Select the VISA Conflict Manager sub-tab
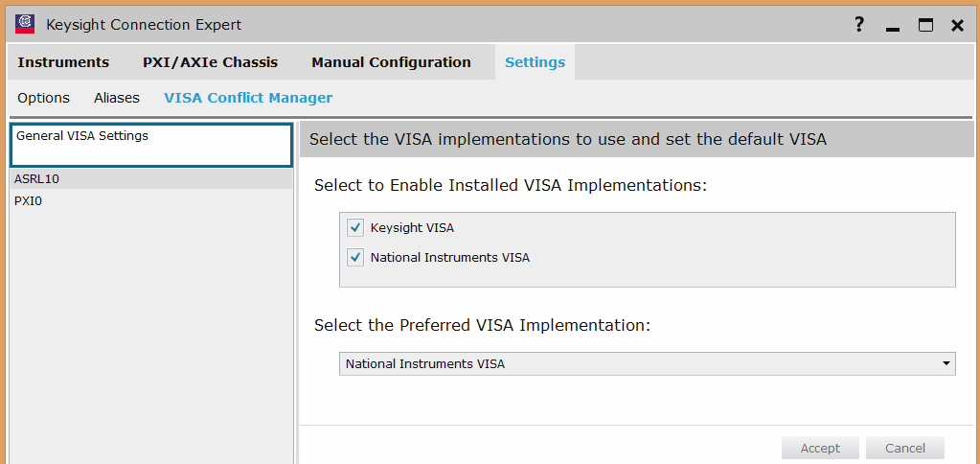Image resolution: width=980 pixels, height=464 pixels. 248,98
